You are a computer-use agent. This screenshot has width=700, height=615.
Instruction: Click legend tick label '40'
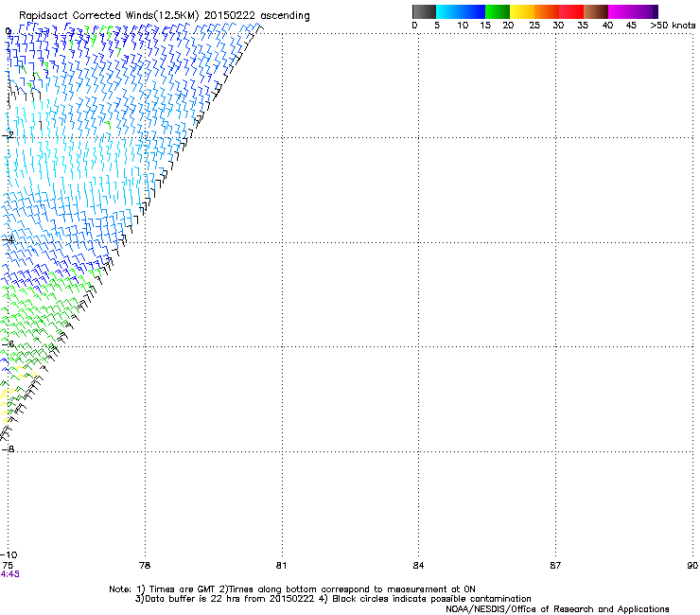(607, 26)
